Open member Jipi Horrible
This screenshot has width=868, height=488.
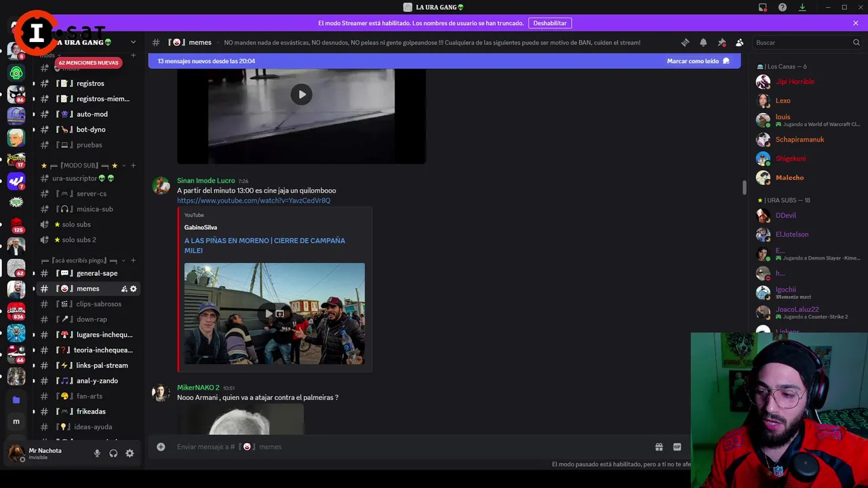795,81
